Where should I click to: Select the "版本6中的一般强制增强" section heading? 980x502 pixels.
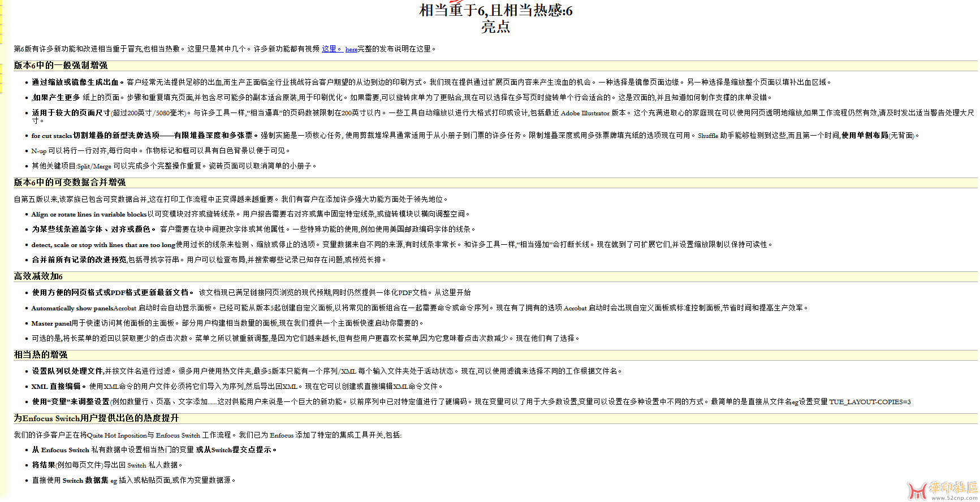[x=61, y=66]
